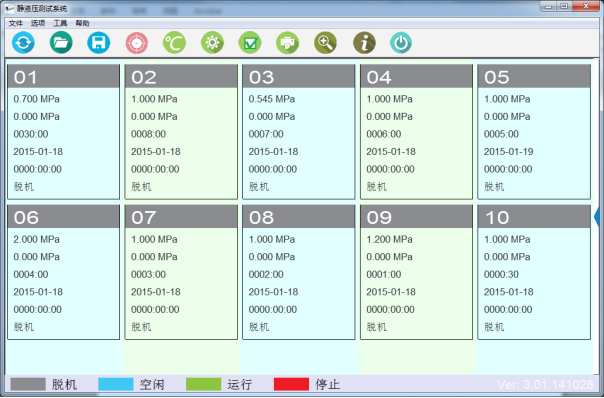The width and height of the screenshot is (604, 398).
Task: Select station 06 with 2.000 MPa
Action: coord(64,272)
